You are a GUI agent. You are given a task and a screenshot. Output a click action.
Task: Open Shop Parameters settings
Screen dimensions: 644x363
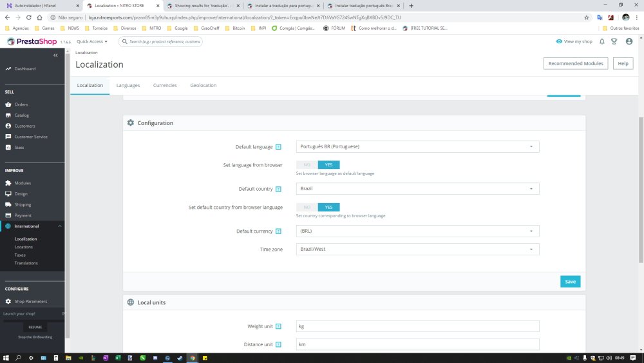30,301
